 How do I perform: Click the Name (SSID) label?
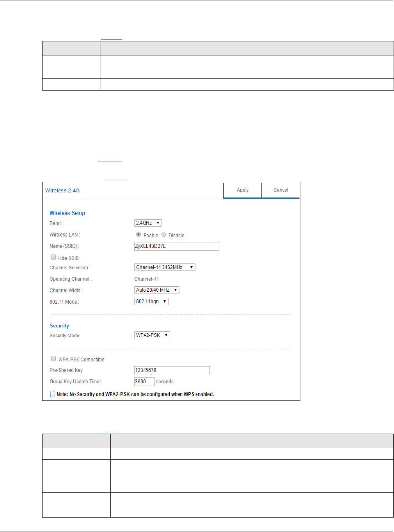(x=64, y=246)
